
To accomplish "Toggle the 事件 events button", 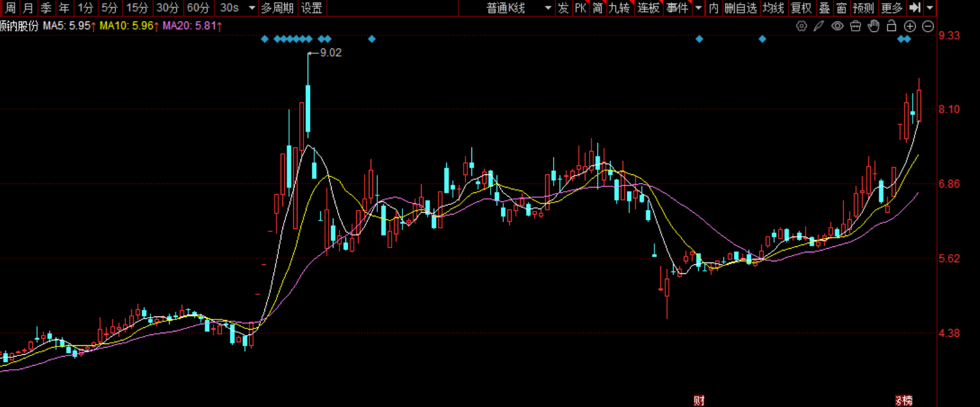I will click(678, 8).
